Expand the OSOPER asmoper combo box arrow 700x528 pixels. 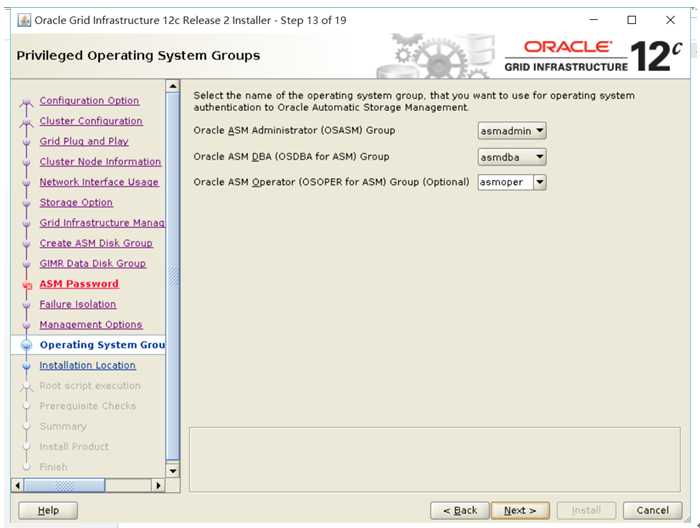coord(540,182)
